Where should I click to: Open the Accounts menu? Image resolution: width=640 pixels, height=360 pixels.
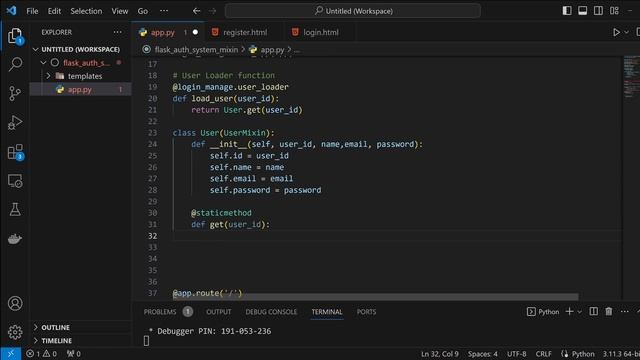[15, 303]
